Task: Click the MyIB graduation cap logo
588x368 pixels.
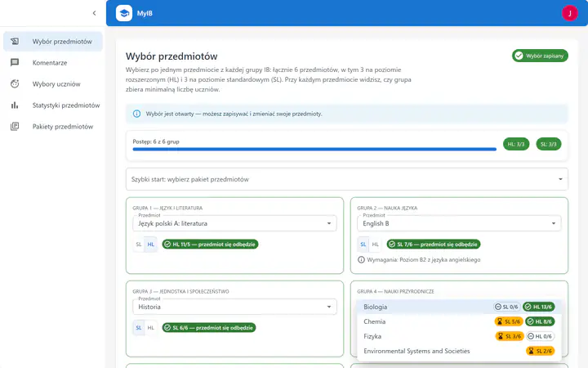Action: click(124, 13)
